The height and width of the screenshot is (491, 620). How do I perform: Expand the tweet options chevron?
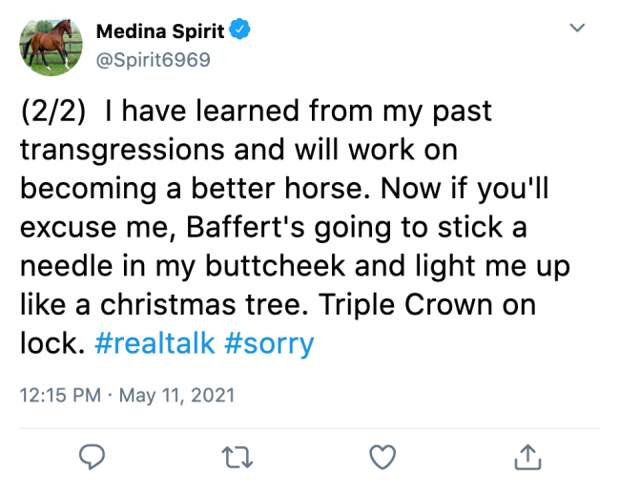[577, 28]
